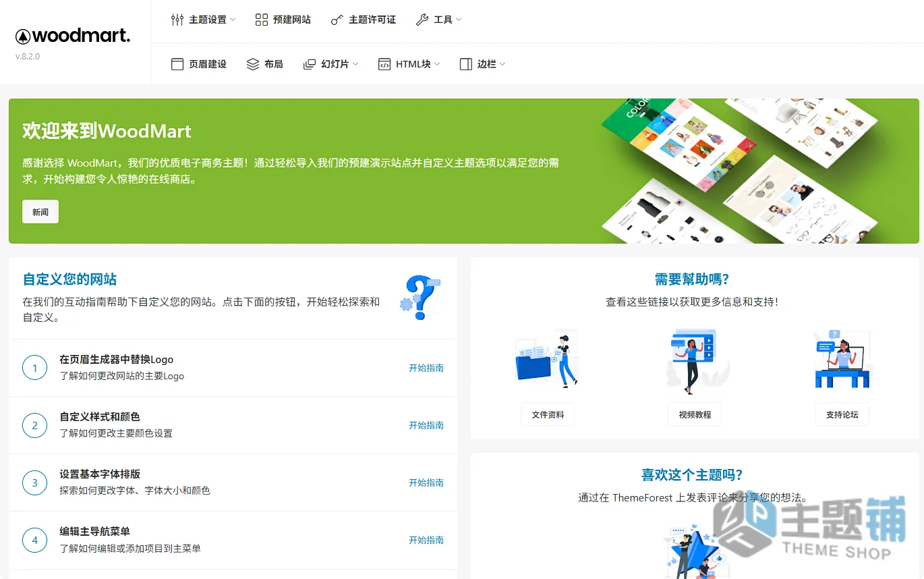Image resolution: width=924 pixels, height=579 pixels.
Task: Click the 新闻 button in welcome banner
Action: tap(40, 212)
